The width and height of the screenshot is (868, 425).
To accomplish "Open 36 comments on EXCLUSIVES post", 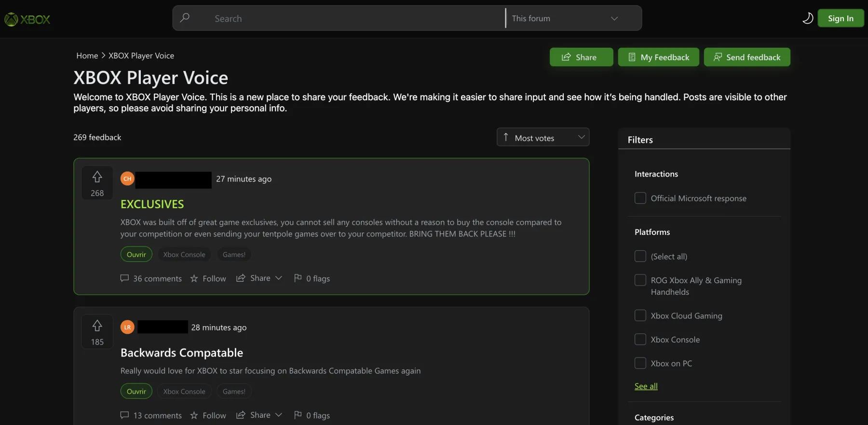I will tap(151, 278).
